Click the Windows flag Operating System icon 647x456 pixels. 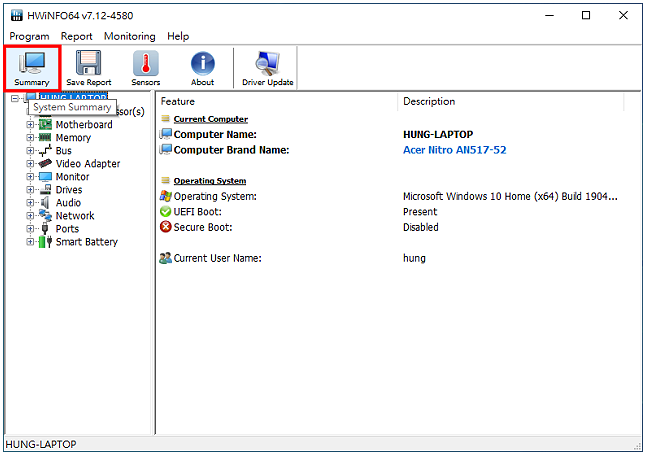tap(165, 196)
